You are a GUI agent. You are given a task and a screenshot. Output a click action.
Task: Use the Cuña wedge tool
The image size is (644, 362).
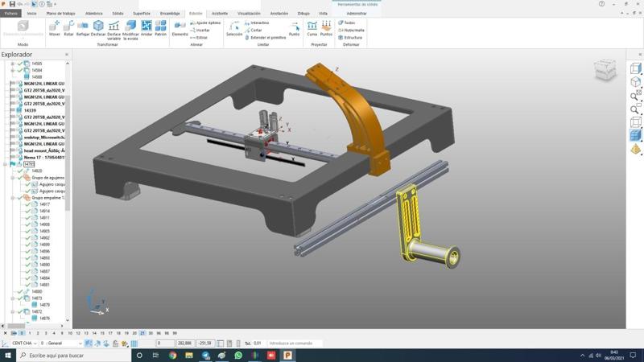click(312, 28)
